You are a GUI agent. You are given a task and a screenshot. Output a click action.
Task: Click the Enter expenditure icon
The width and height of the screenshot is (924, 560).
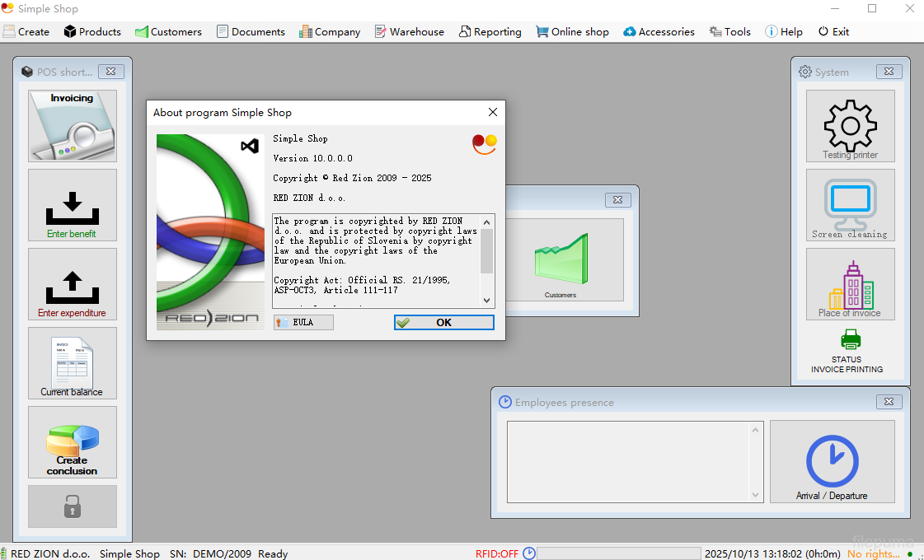click(x=73, y=284)
